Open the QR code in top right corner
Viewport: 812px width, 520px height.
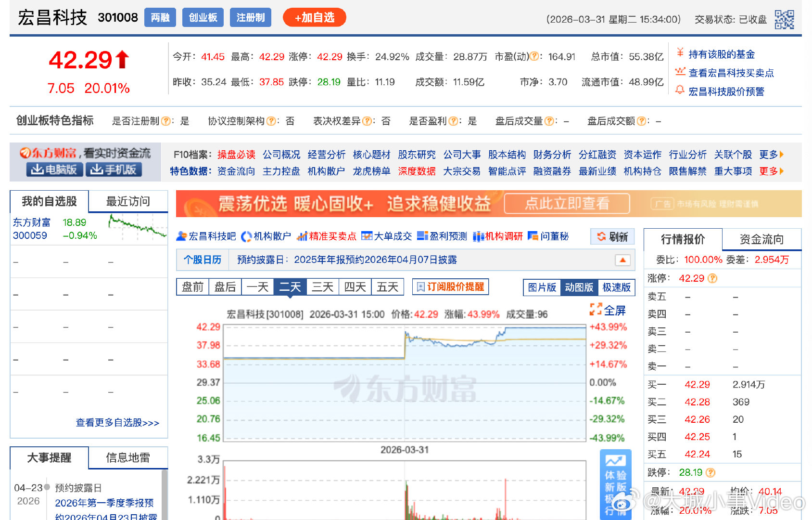click(x=786, y=19)
